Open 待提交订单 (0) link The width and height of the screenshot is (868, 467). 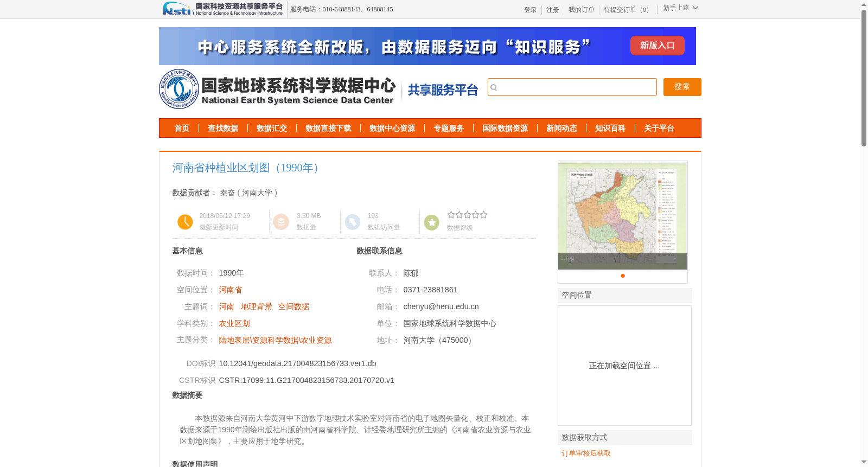pyautogui.click(x=628, y=10)
